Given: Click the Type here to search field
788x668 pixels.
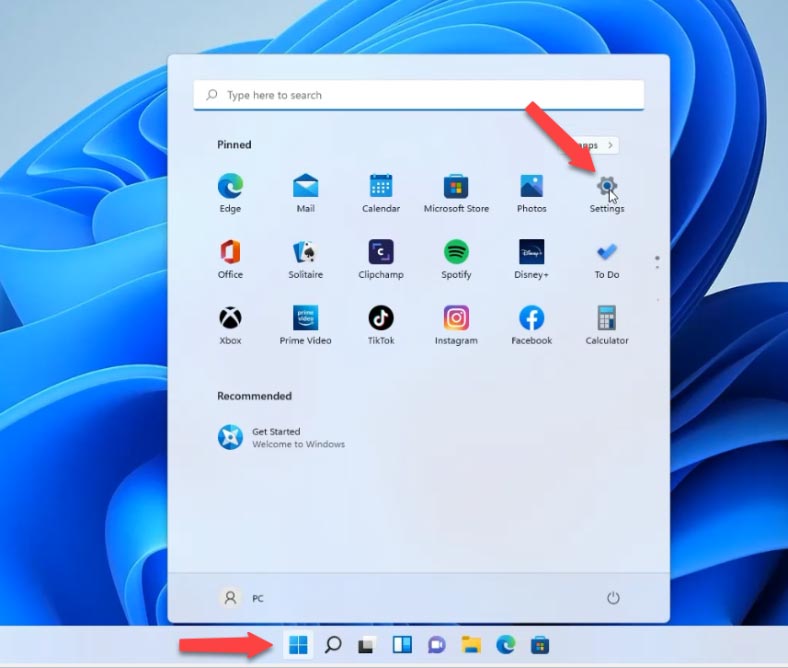Looking at the screenshot, I should click(419, 95).
